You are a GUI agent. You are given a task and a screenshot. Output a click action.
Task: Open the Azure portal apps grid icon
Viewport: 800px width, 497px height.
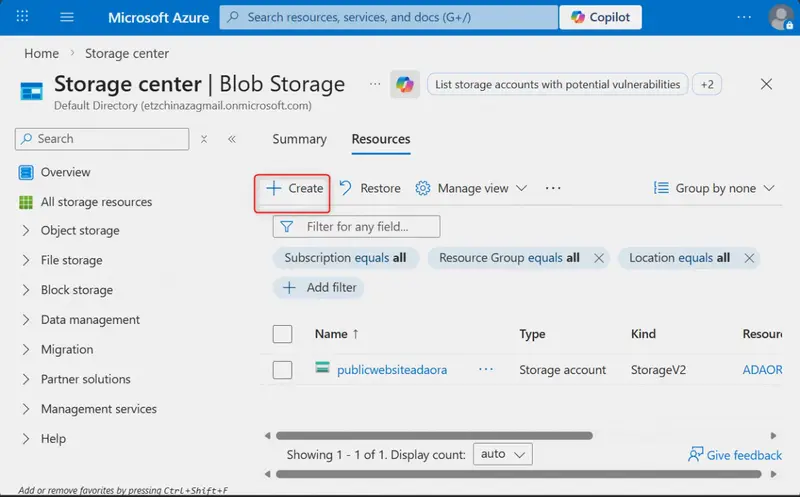click(22, 17)
